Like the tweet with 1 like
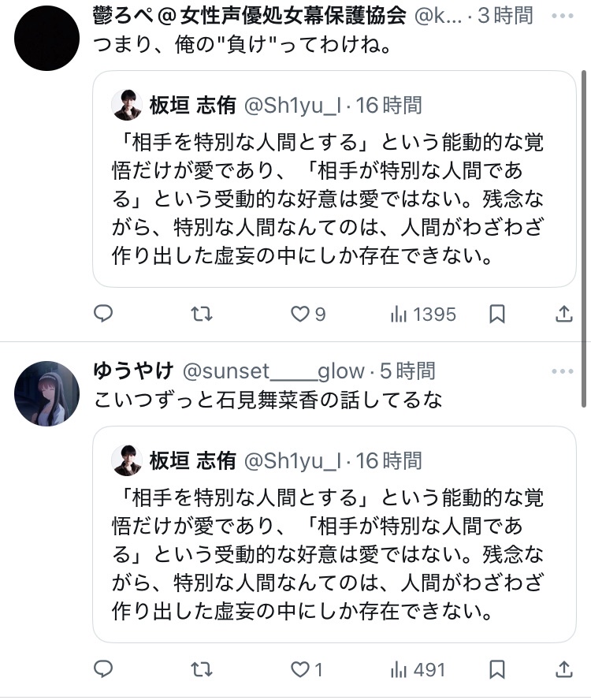 point(307,669)
